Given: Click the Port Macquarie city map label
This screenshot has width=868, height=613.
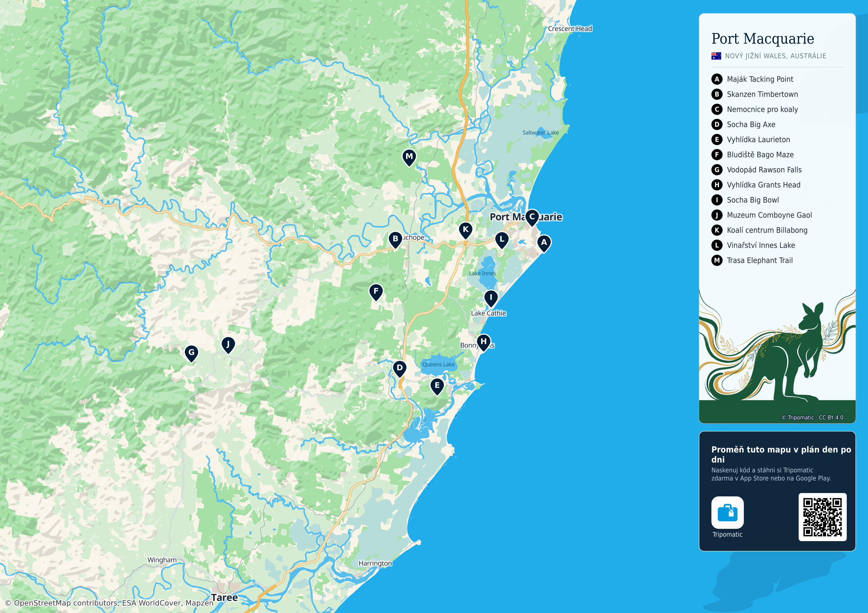Looking at the screenshot, I should 526,217.
